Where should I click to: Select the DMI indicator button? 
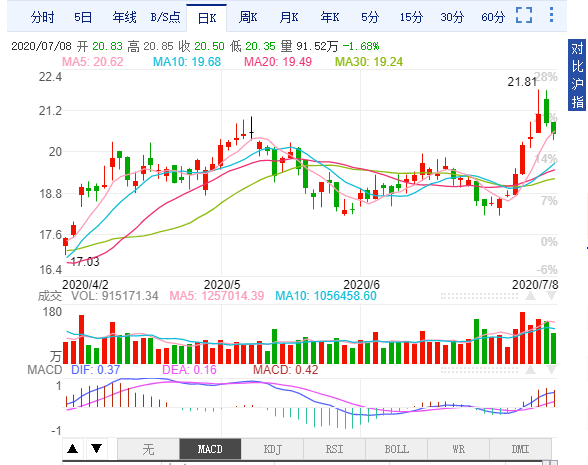[x=520, y=449]
